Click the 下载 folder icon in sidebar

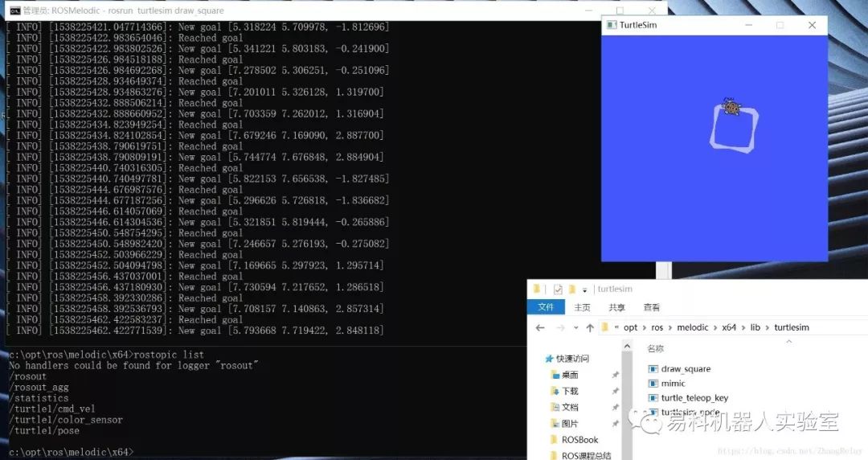(x=555, y=392)
